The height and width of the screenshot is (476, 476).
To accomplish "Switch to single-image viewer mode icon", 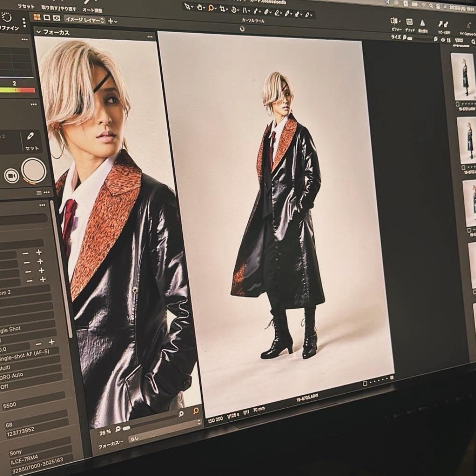I will click(x=47, y=17).
